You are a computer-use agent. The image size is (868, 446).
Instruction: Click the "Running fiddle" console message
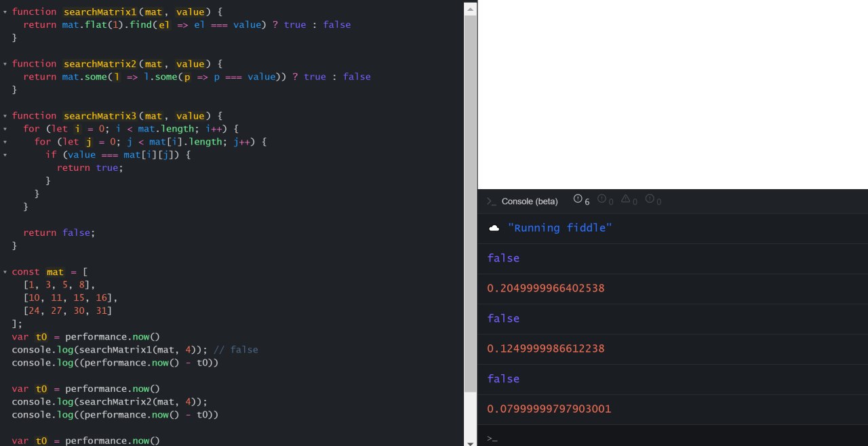(559, 228)
